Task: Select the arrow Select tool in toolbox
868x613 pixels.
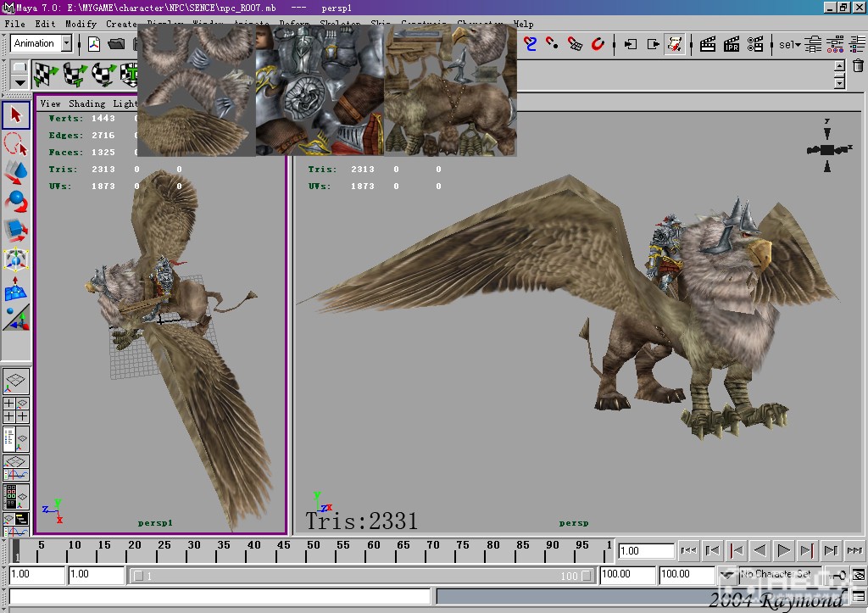Action: point(16,114)
